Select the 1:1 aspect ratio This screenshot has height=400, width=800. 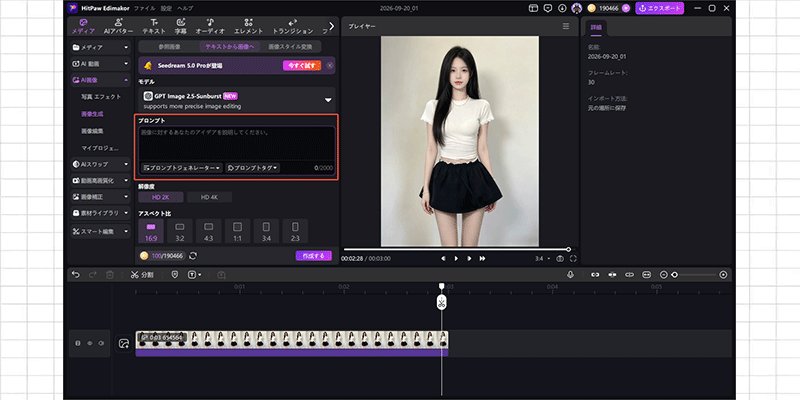point(237,231)
